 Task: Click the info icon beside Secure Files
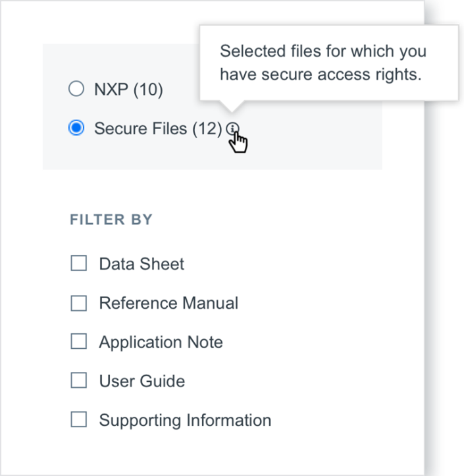[x=232, y=129]
